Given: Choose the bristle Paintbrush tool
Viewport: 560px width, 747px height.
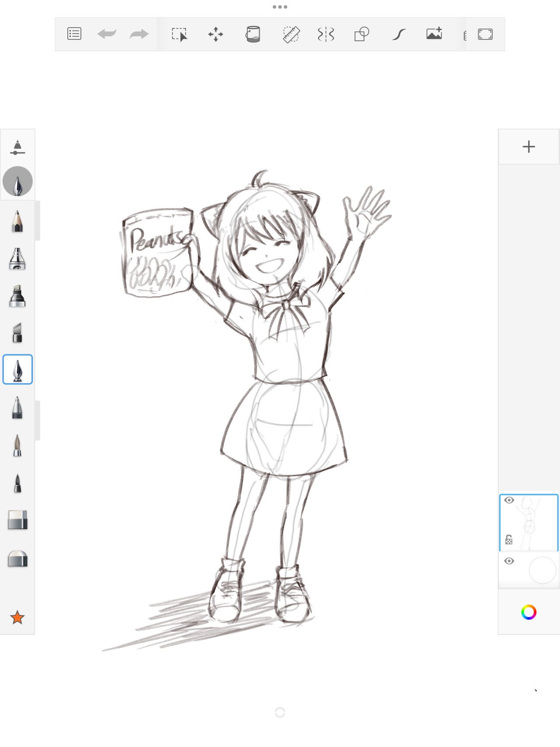Looking at the screenshot, I should point(17,445).
